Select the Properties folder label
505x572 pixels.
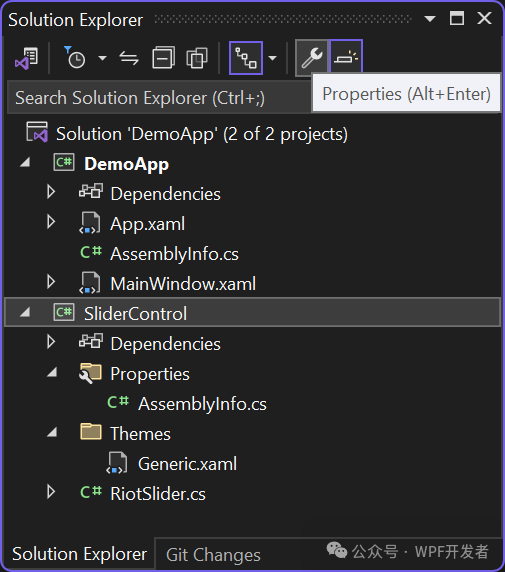(150, 374)
